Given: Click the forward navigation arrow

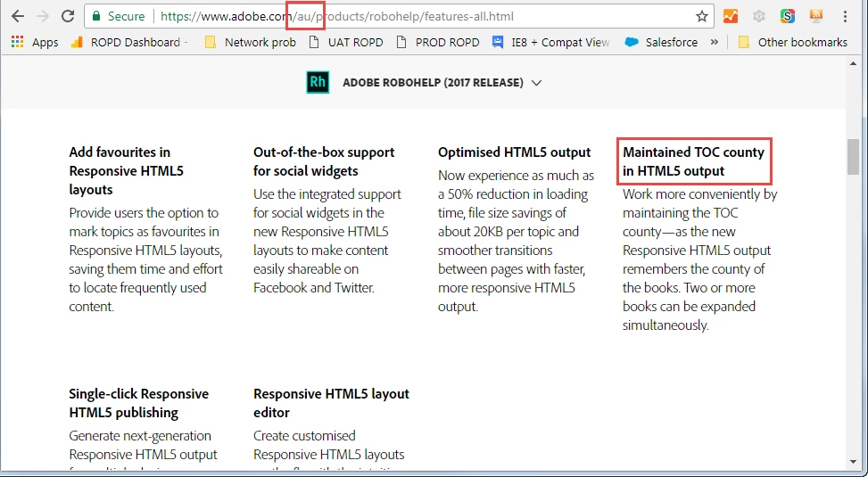Looking at the screenshot, I should point(43,16).
